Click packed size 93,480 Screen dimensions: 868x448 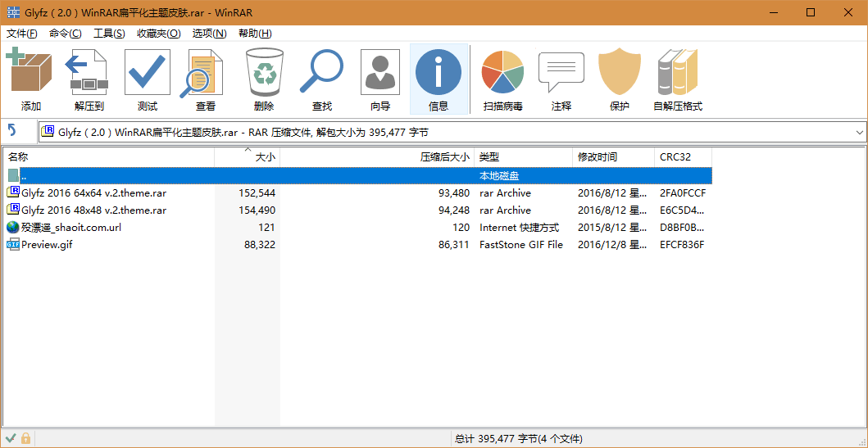click(x=454, y=193)
